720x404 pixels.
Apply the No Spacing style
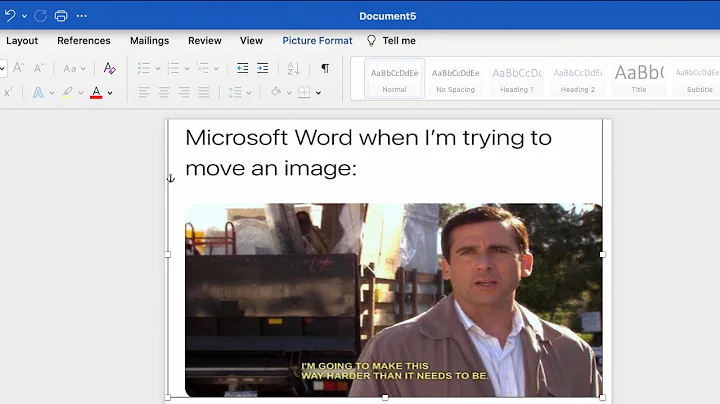[456, 79]
